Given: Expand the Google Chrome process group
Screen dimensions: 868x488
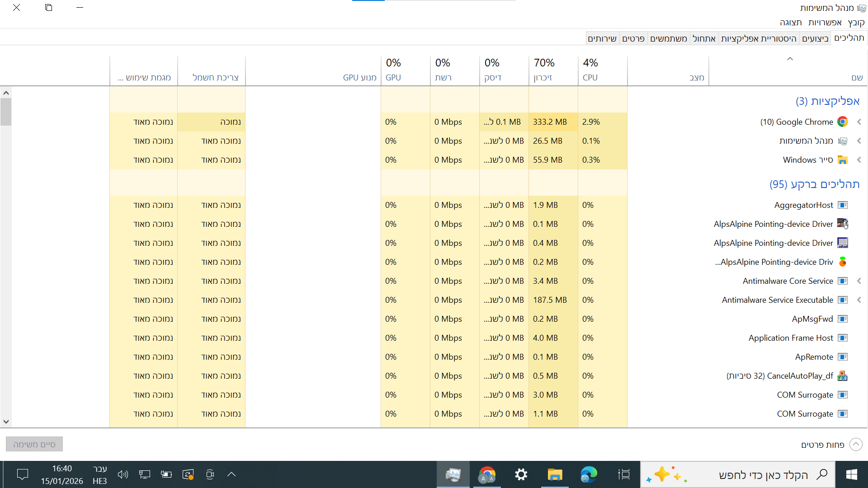Looking at the screenshot, I should [859, 122].
